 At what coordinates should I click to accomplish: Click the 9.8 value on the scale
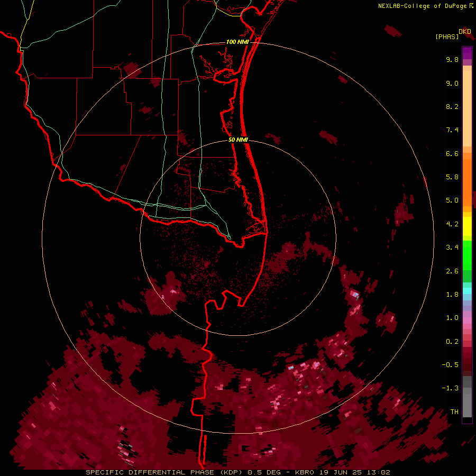[452, 59]
